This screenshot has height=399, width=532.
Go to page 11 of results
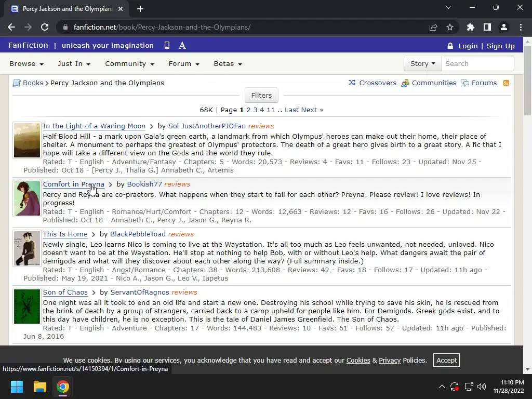click(271, 110)
